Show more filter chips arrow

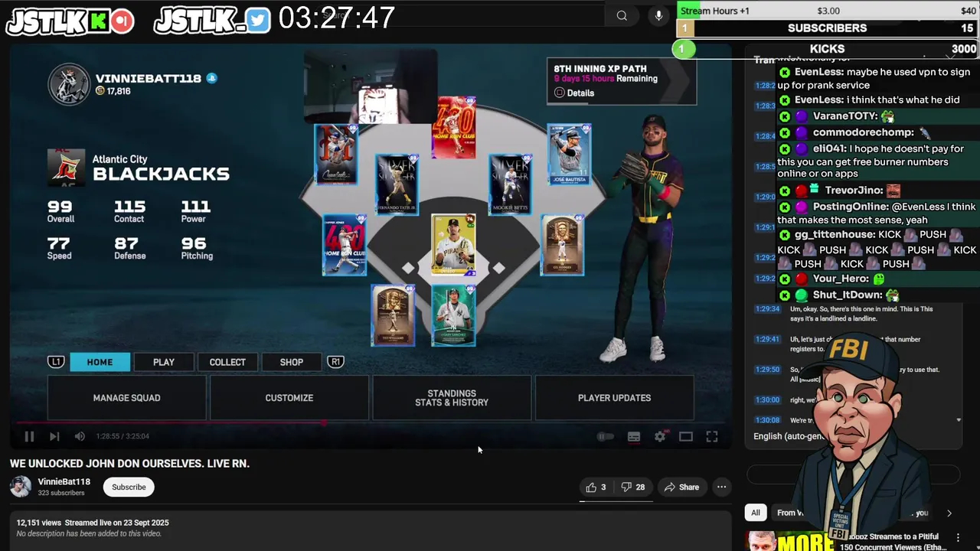pos(949,513)
